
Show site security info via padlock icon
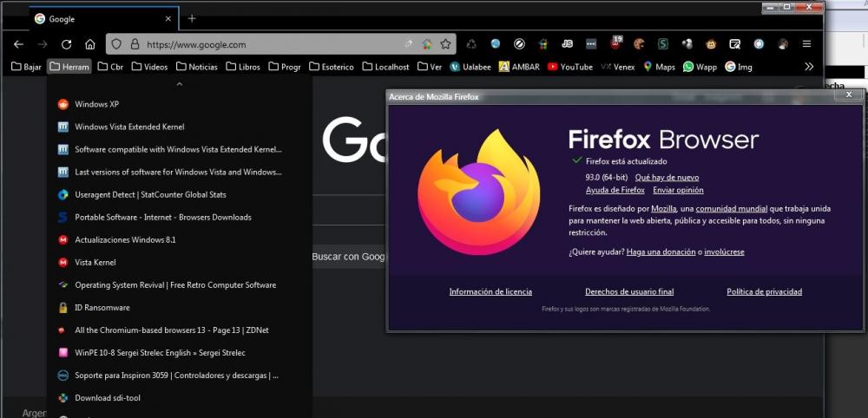click(135, 44)
